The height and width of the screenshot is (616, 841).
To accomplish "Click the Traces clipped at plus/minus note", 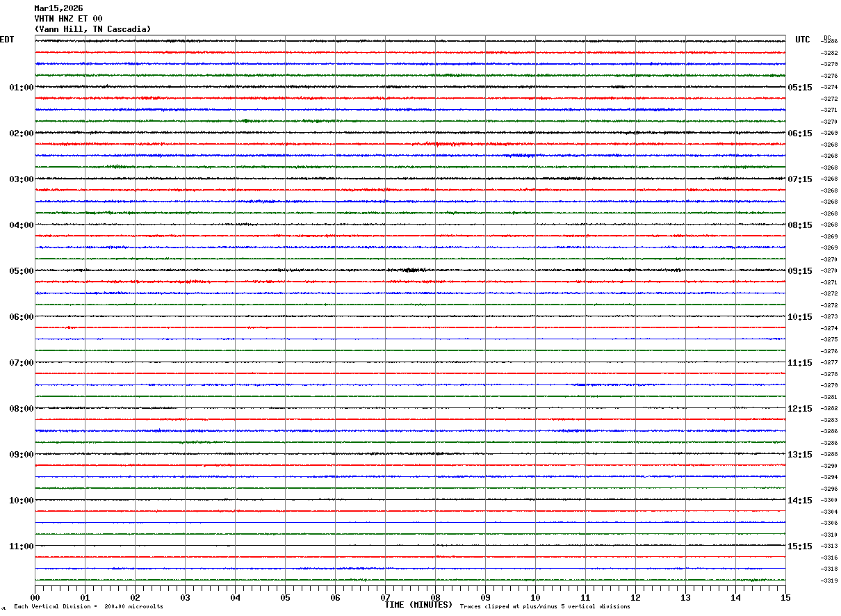I will tap(545, 607).
